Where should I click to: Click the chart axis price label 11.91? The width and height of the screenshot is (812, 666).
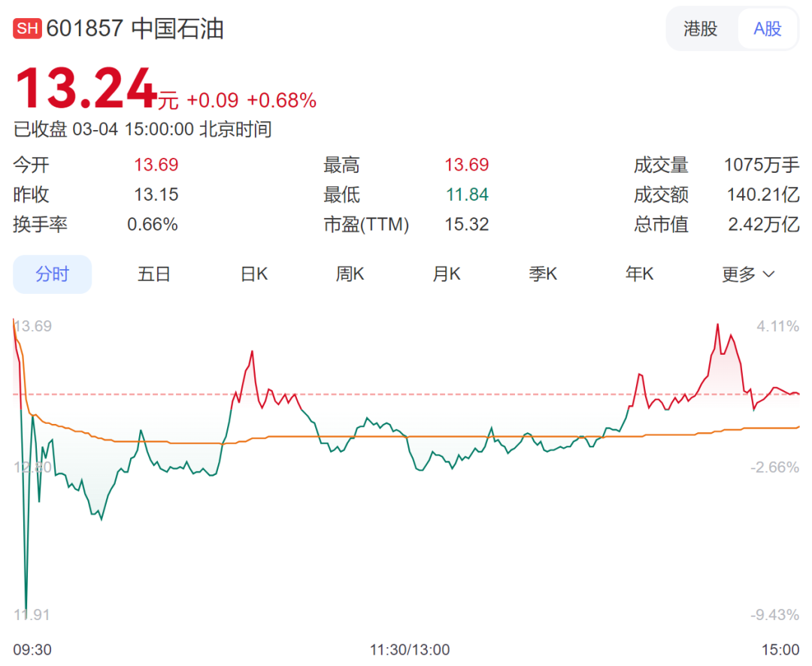[32, 615]
